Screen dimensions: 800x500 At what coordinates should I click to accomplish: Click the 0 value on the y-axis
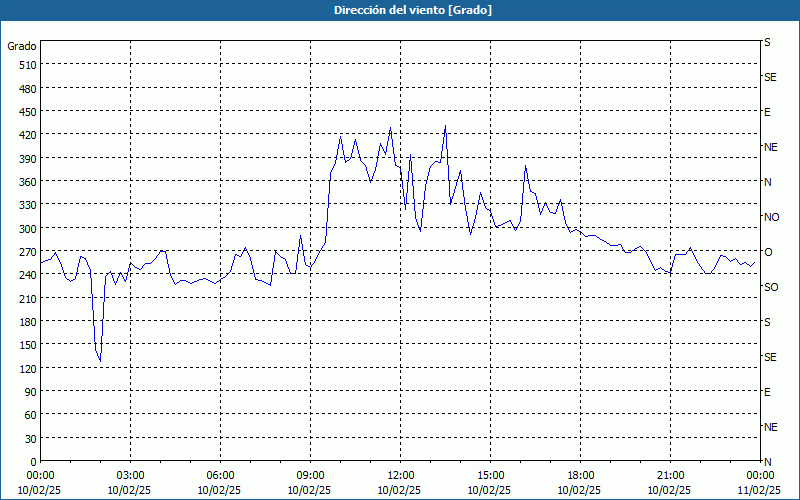point(34,462)
